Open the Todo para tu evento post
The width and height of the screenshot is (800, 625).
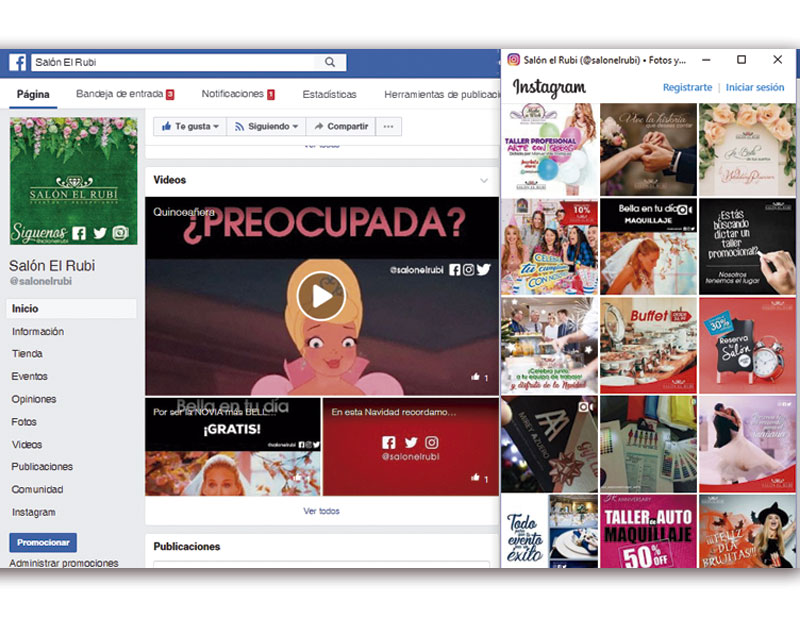click(x=549, y=531)
